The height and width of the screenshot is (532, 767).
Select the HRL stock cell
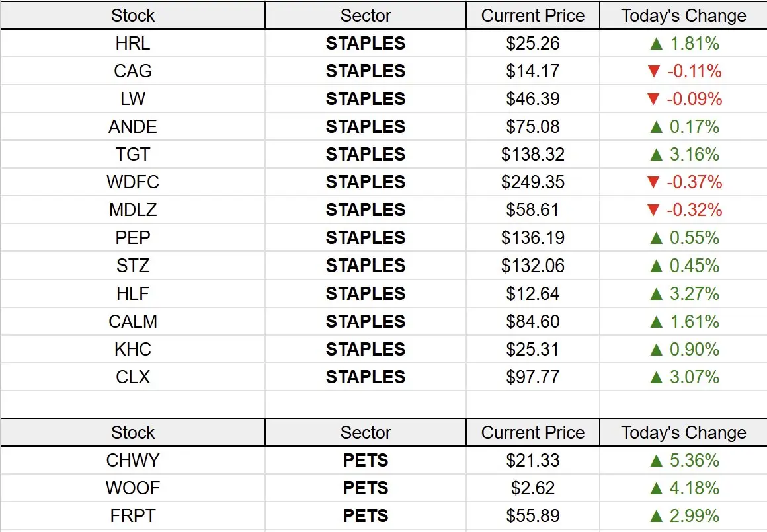tap(132, 44)
